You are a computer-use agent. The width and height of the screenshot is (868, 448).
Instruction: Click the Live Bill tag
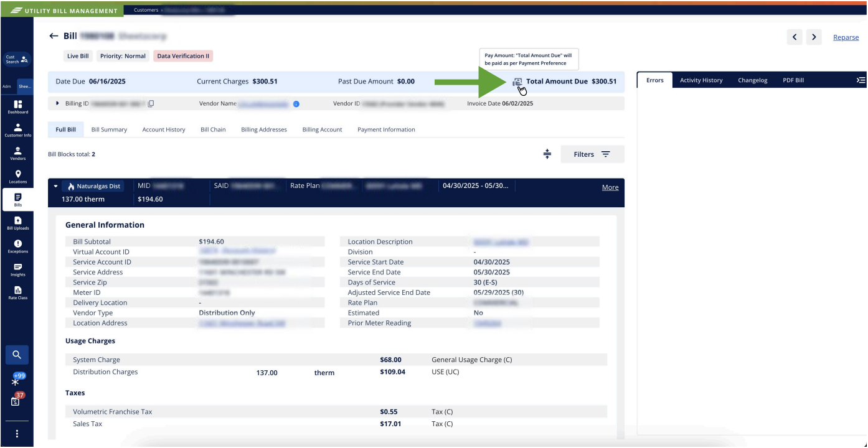pyautogui.click(x=78, y=56)
